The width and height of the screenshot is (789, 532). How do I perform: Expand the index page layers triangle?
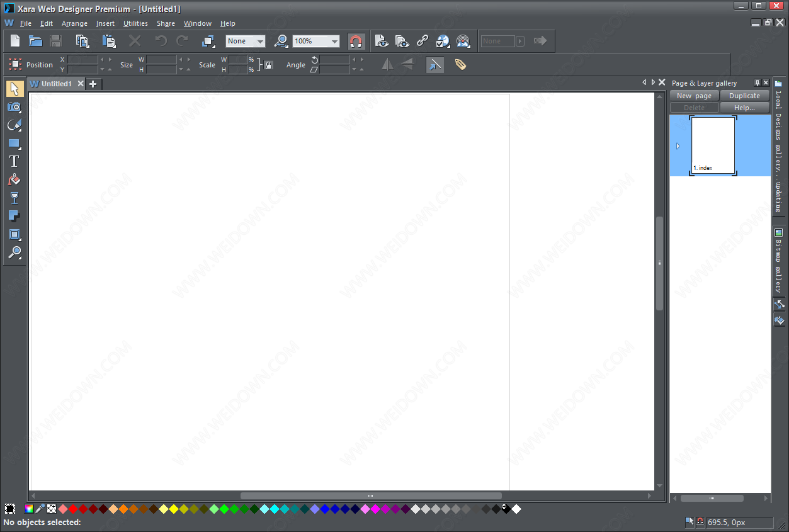tap(678, 146)
